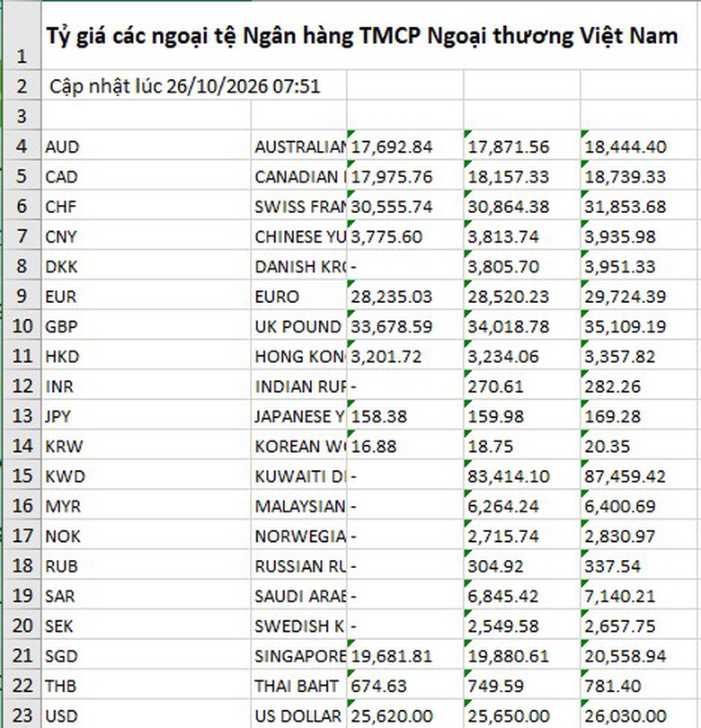Click the DKK currency code cell
Image resolution: width=701 pixels, height=728 pixels.
click(146, 265)
